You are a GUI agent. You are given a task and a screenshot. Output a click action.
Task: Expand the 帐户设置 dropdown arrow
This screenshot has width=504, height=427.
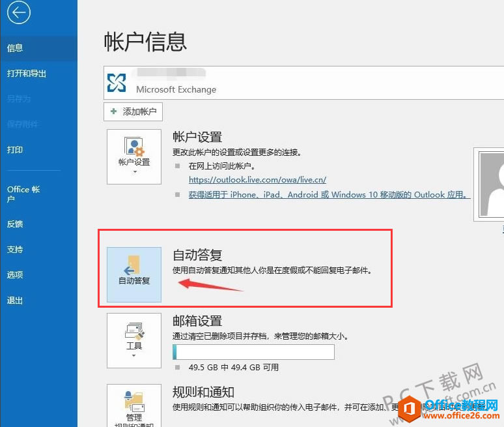click(x=135, y=172)
